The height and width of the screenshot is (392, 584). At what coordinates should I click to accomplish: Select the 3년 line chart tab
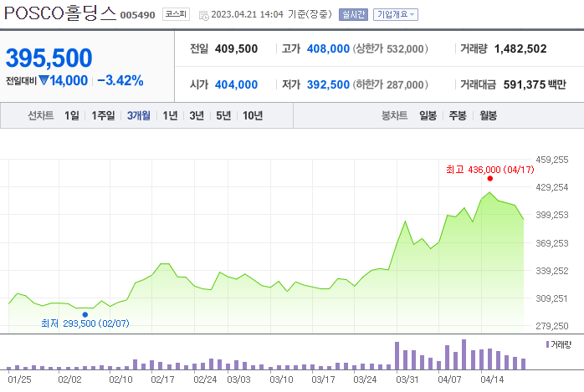(197, 115)
